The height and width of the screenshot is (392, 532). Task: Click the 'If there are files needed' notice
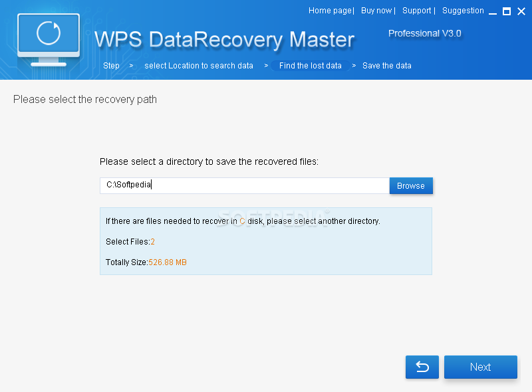click(243, 221)
